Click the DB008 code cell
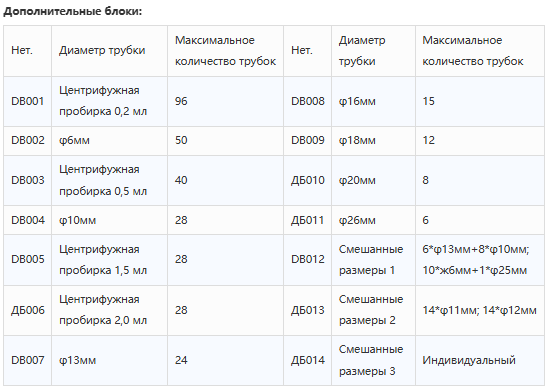This screenshot has width=555, height=389. [308, 101]
